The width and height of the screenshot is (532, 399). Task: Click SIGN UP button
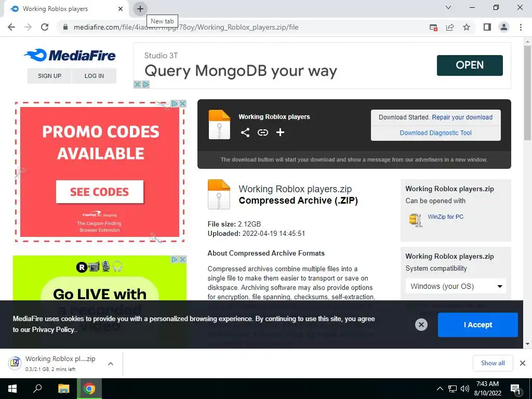[49, 76]
